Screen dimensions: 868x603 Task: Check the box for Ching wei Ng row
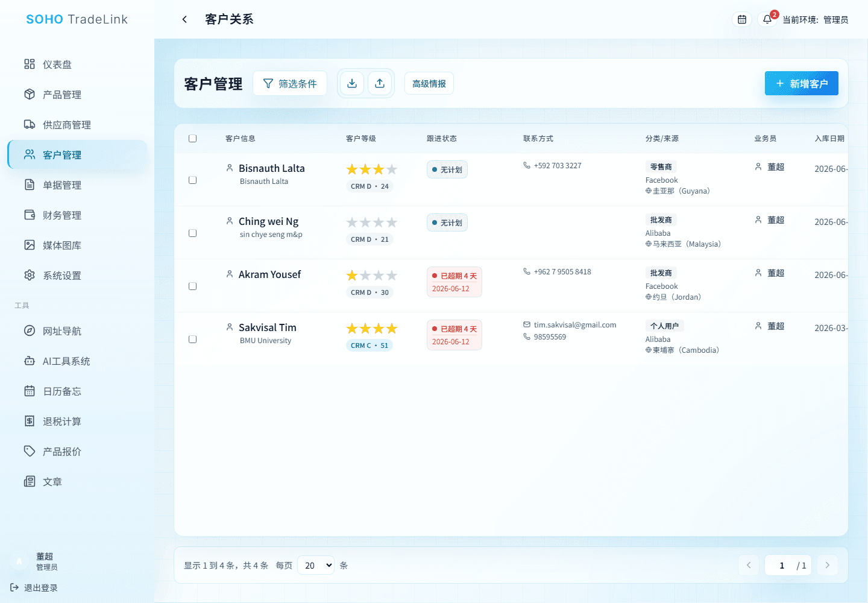(x=192, y=233)
